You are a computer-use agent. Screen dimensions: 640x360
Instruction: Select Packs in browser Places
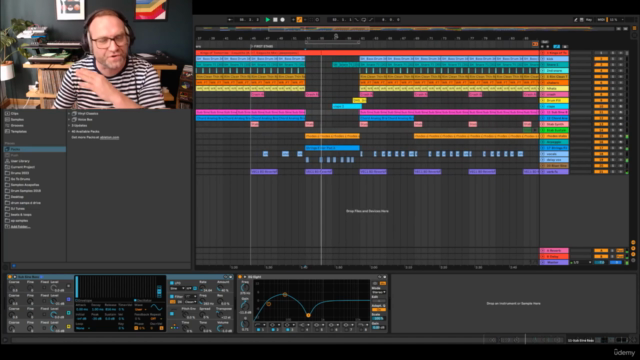coord(35,149)
